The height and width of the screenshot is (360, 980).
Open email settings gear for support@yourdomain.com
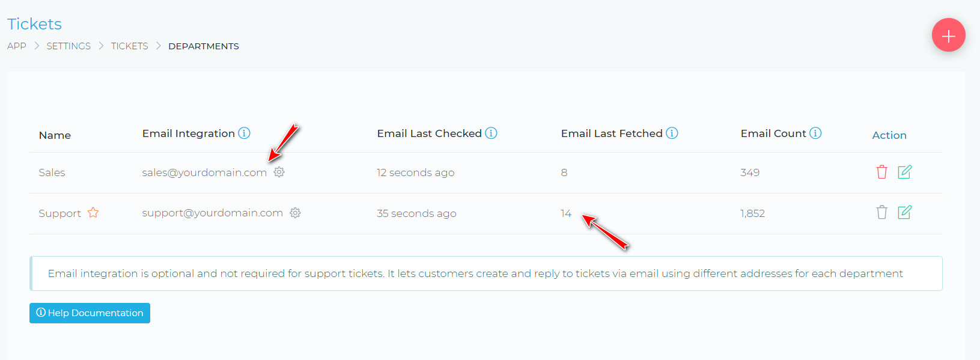pyautogui.click(x=295, y=213)
